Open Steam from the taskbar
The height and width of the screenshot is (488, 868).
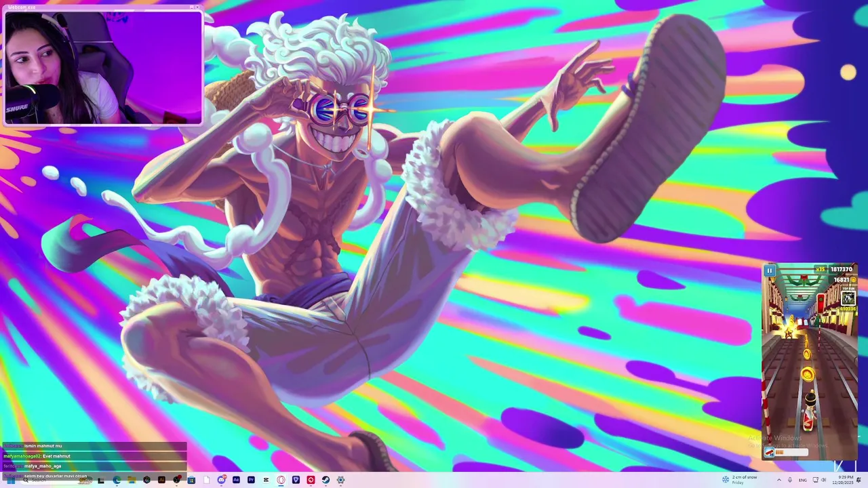click(325, 480)
